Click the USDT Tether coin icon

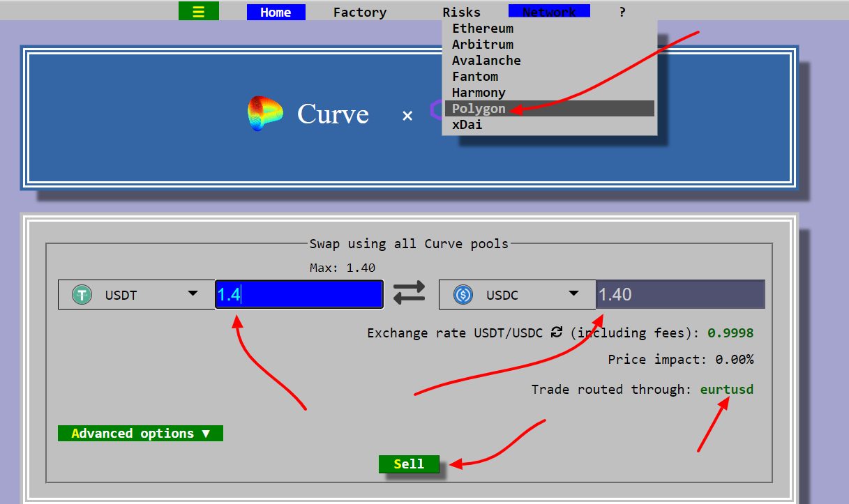click(x=82, y=295)
